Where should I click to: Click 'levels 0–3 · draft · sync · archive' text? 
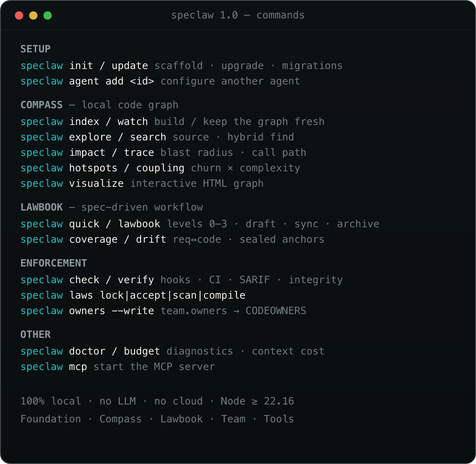(273, 224)
